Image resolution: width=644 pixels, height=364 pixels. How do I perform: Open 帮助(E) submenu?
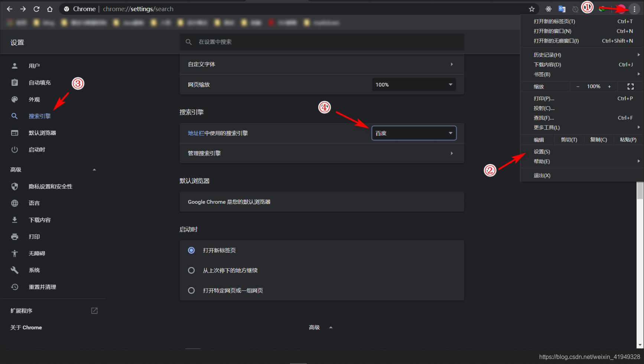click(x=582, y=161)
